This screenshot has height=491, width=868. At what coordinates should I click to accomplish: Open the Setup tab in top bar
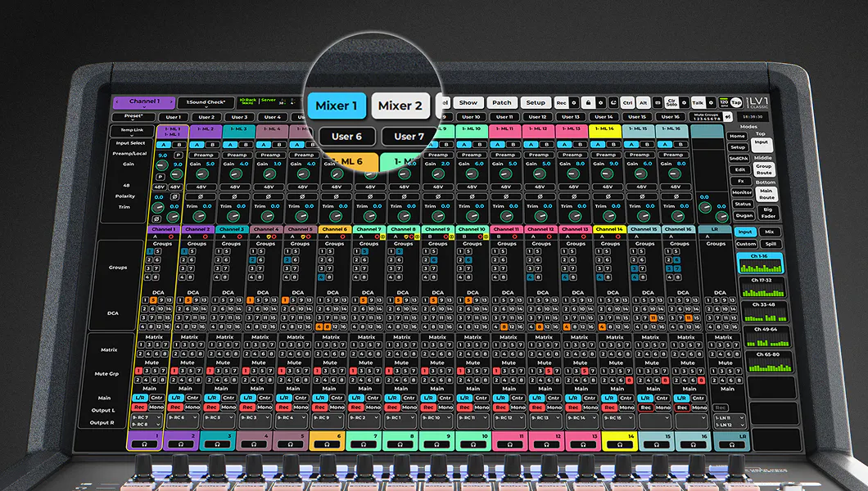click(536, 103)
